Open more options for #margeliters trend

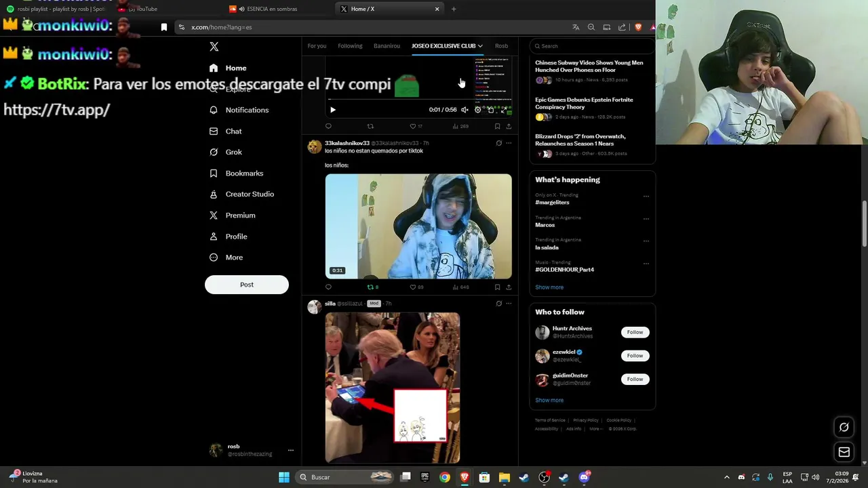646,197
